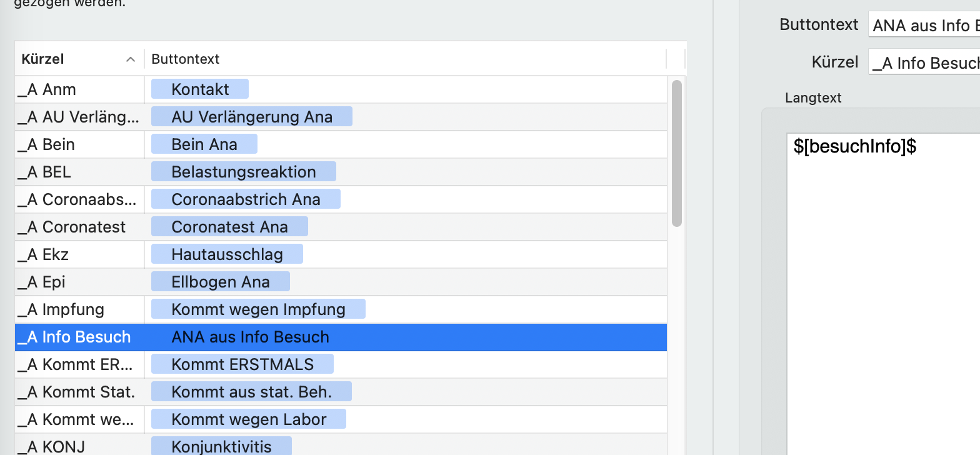Choose the Kommt aus stat. Beh. entry
980x455 pixels.
(x=251, y=392)
